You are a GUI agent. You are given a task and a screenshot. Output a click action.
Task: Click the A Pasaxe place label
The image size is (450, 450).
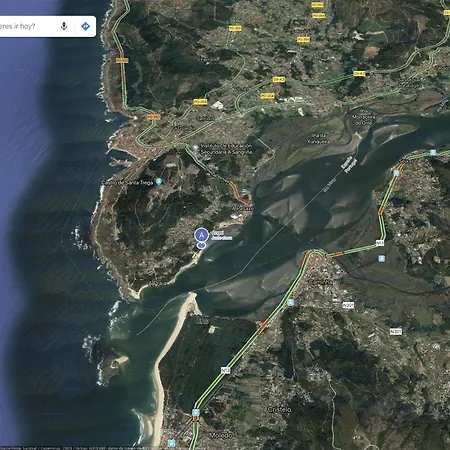click(243, 208)
